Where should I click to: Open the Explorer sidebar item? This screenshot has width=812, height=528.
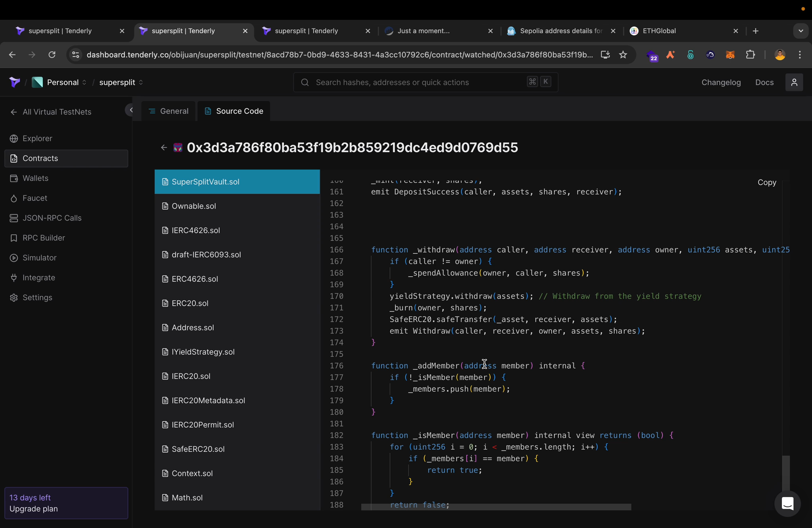point(66,138)
